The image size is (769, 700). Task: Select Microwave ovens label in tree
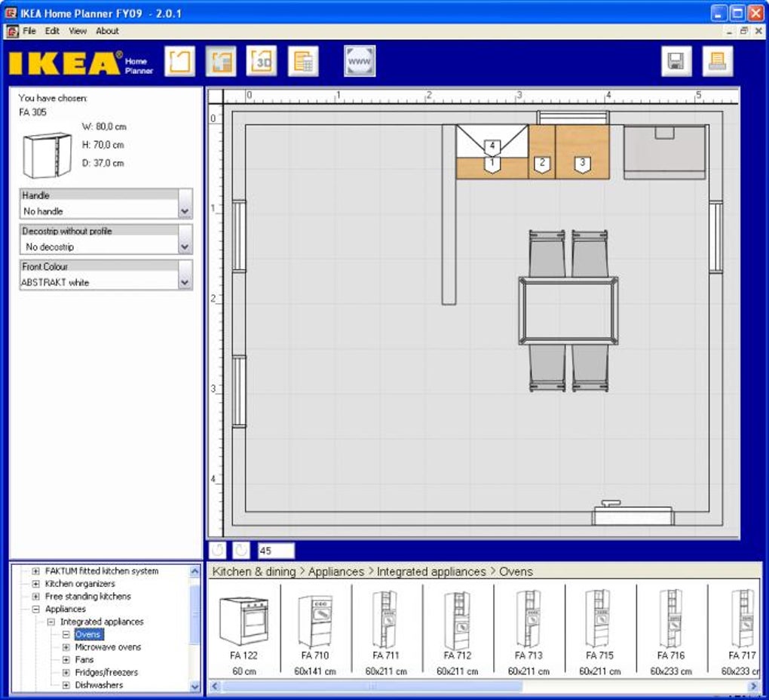108,647
